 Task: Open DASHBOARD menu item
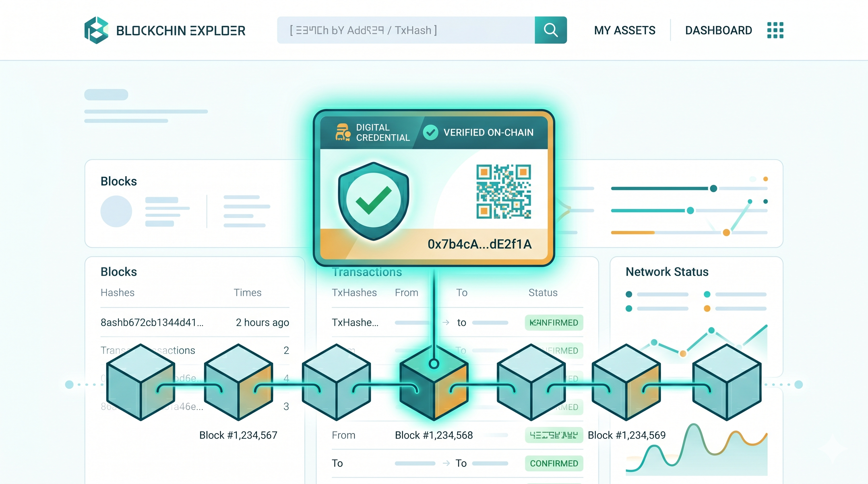718,30
